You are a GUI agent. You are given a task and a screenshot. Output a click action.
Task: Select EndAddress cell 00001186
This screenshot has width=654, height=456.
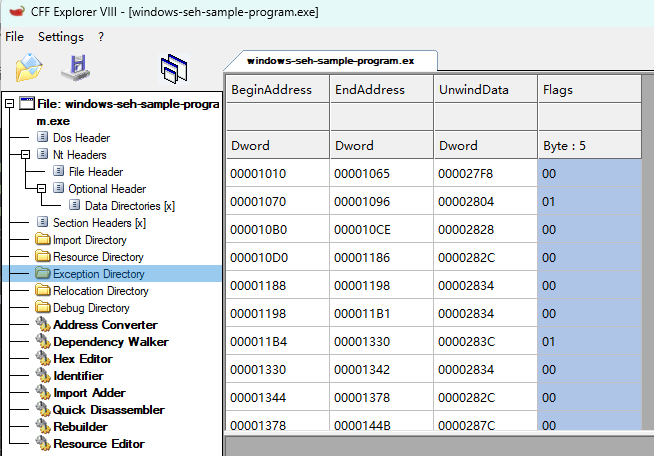coord(382,257)
